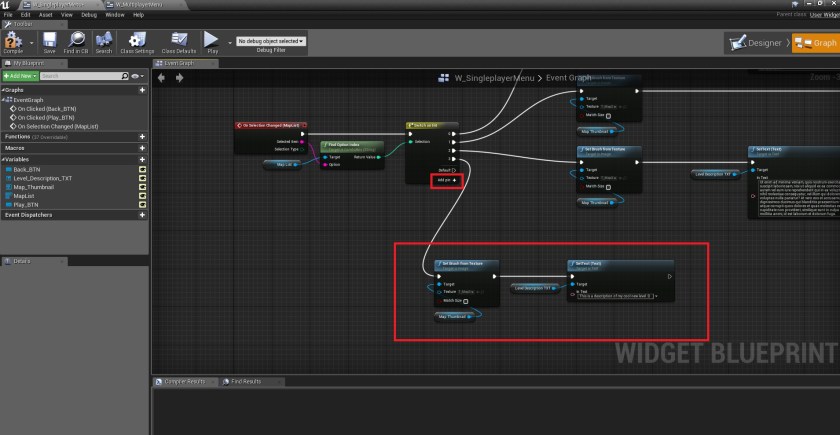The image size is (840, 435).
Task: Toggle visibility of the MapList variable
Action: 143,195
